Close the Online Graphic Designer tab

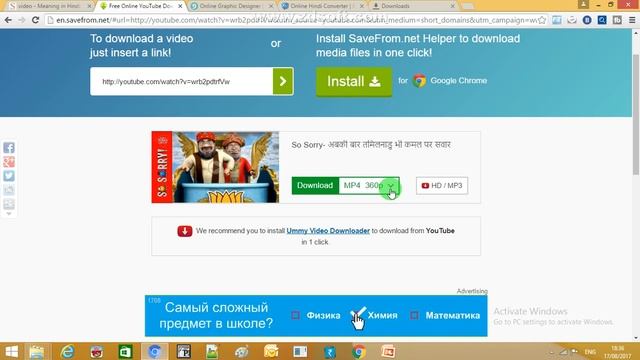tap(271, 6)
